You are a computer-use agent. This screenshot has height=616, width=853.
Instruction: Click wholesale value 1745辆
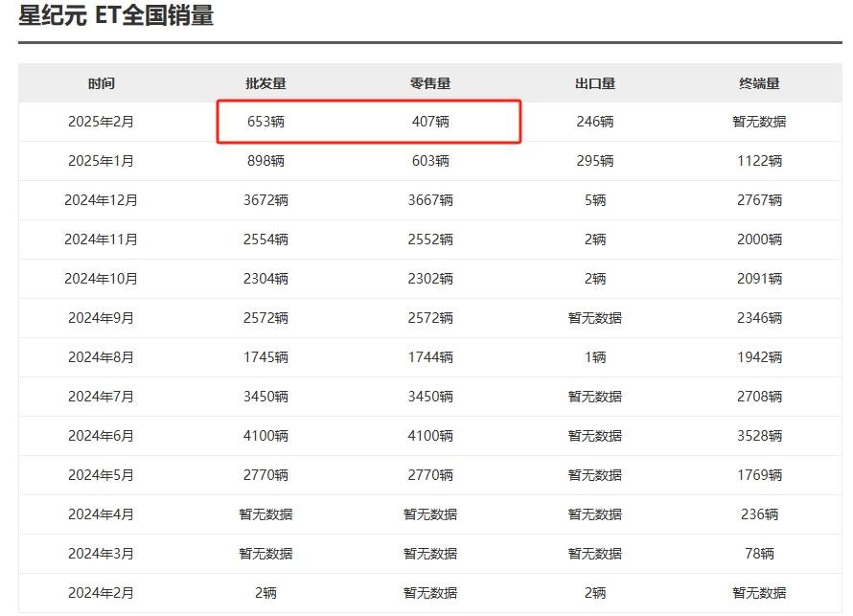[265, 357]
